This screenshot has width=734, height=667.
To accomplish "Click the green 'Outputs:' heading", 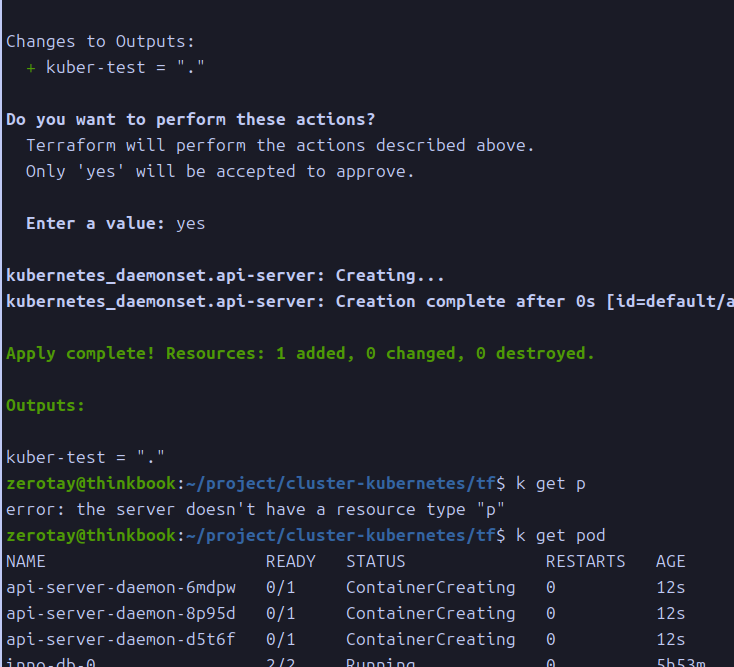I will coord(45,405).
